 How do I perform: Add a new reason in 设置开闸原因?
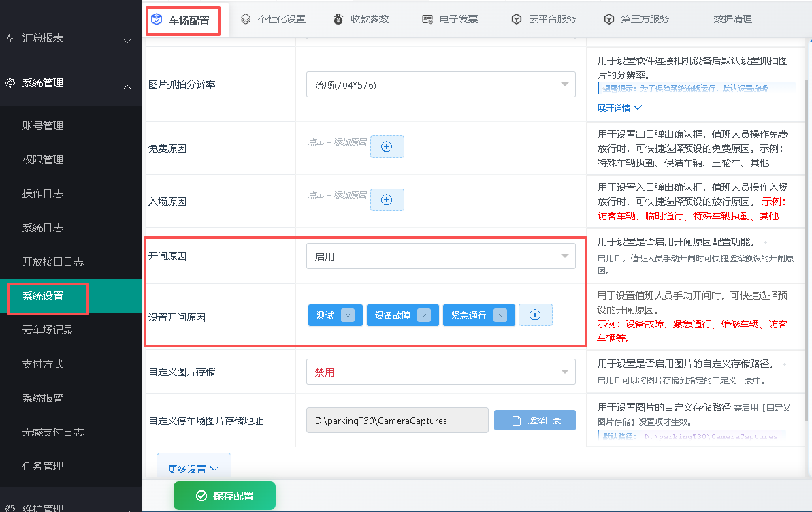[535, 315]
